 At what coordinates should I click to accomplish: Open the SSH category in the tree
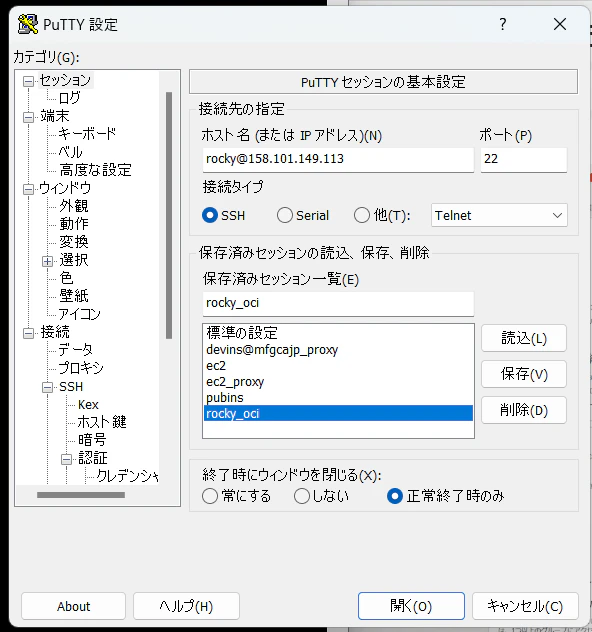click(x=71, y=387)
